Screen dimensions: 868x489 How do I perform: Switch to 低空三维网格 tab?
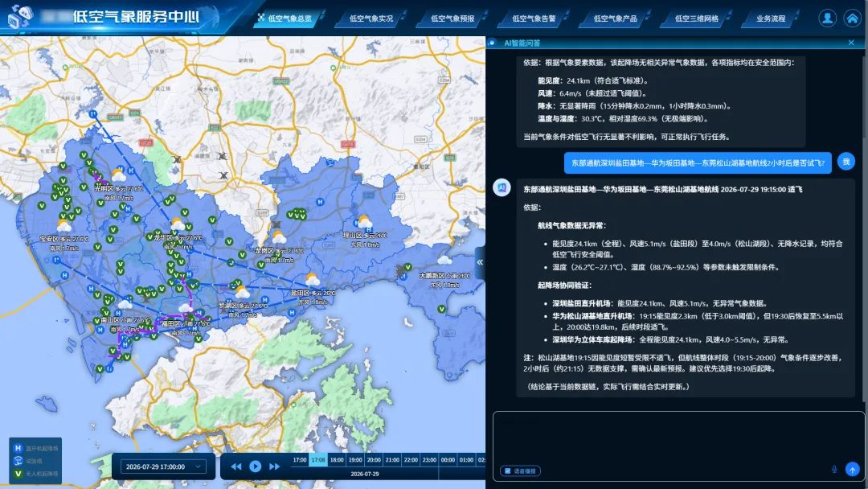696,18
